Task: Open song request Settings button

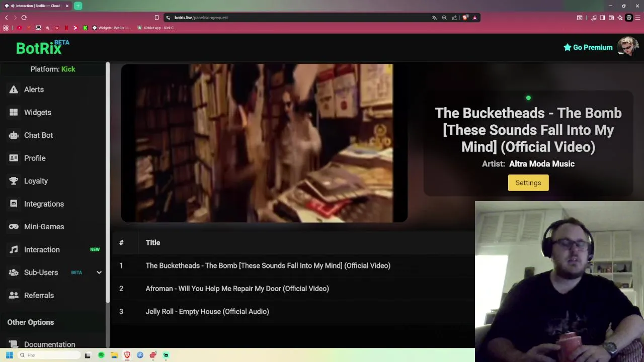Action: [x=528, y=183]
